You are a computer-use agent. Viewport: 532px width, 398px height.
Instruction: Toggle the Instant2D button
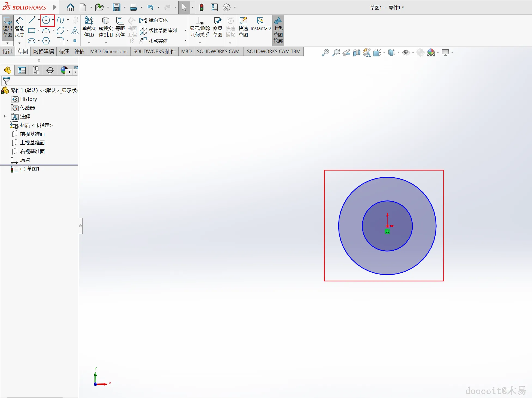260,24
